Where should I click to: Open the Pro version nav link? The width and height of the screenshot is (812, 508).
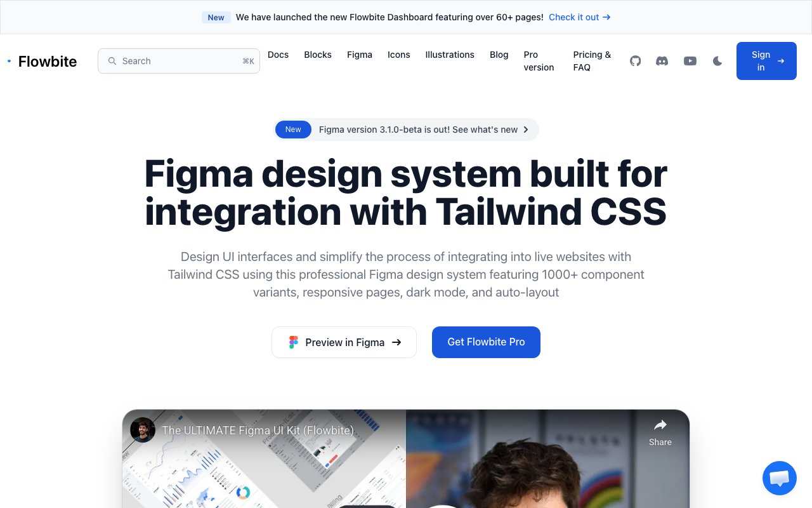tap(539, 61)
